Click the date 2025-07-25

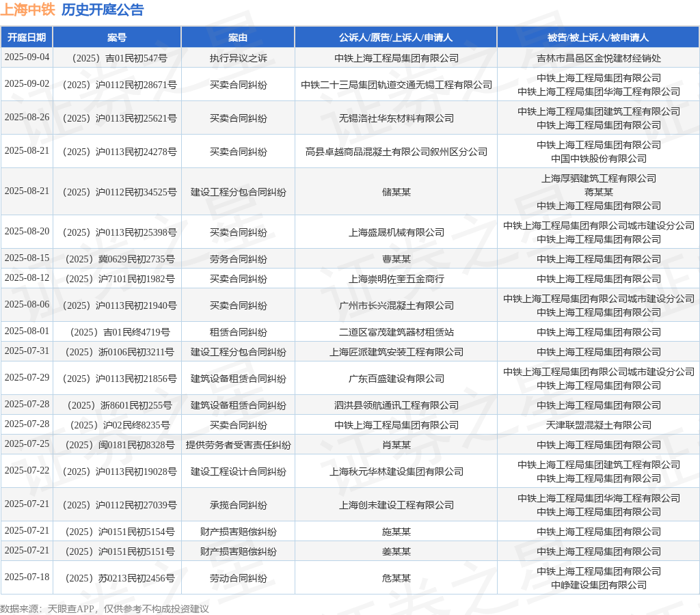27,444
